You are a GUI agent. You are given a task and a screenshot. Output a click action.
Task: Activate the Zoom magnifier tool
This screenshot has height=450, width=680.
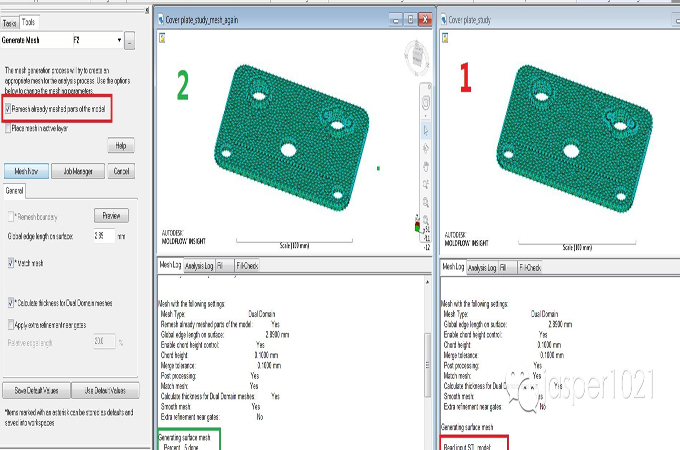(425, 202)
